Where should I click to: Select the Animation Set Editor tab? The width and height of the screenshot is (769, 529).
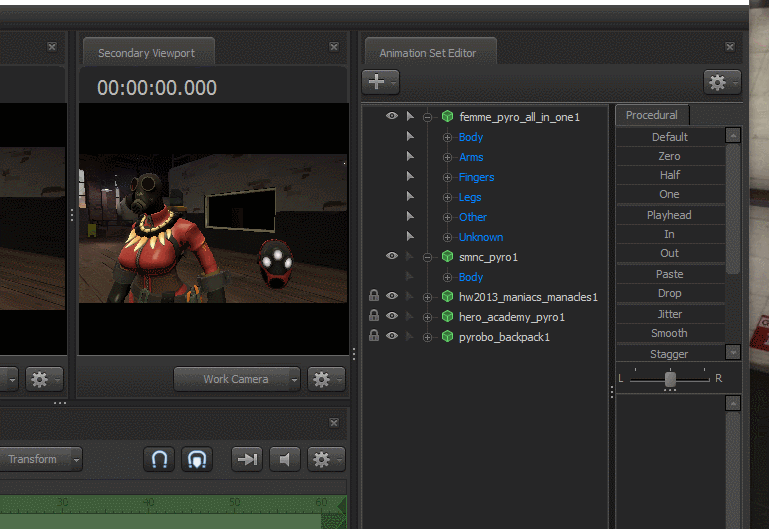point(430,52)
